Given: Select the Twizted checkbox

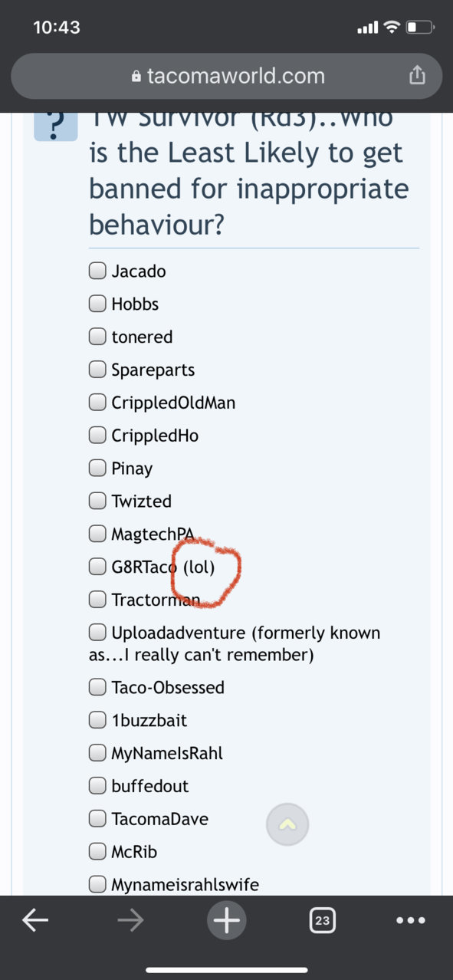Looking at the screenshot, I should pyautogui.click(x=97, y=501).
